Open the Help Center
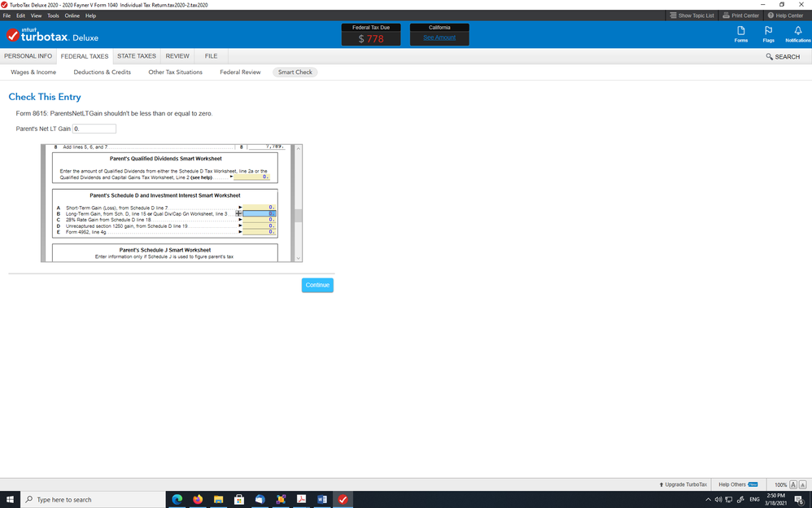This screenshot has height=508, width=812. pyautogui.click(x=785, y=15)
